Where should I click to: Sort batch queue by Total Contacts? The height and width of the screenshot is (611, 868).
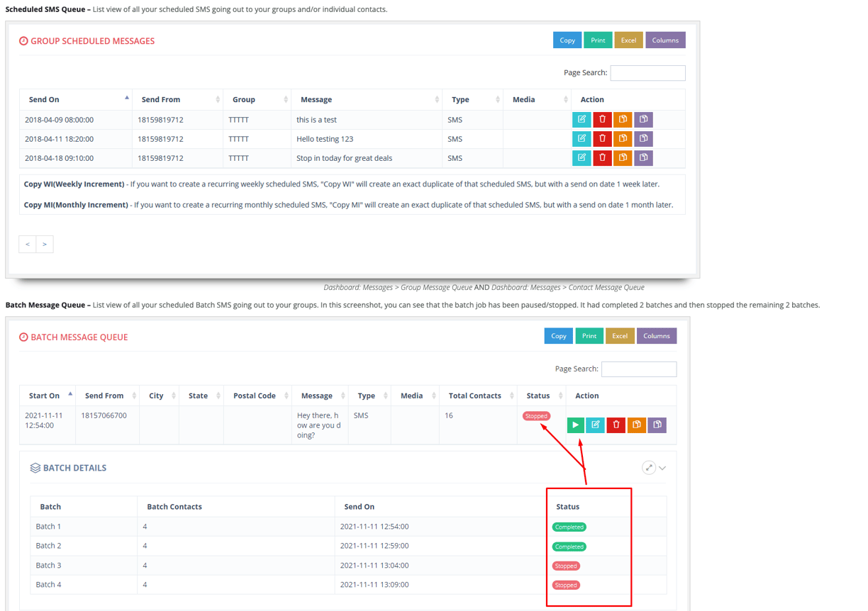coord(479,396)
